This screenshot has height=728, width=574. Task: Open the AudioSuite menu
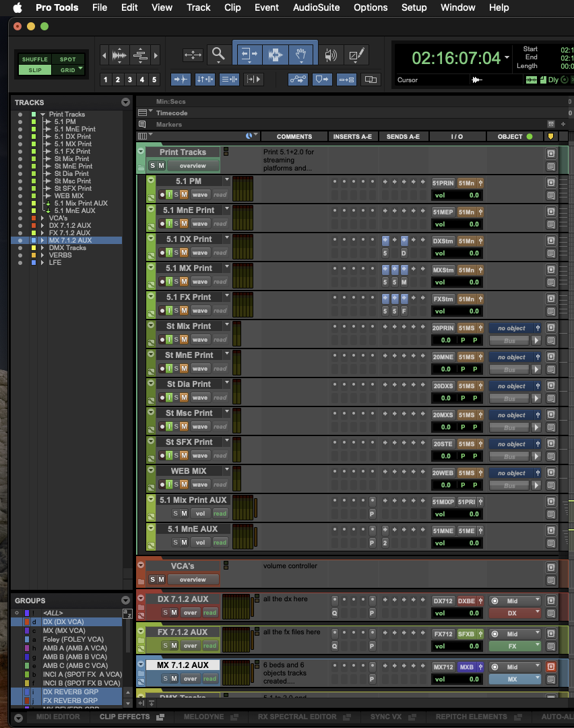click(316, 7)
